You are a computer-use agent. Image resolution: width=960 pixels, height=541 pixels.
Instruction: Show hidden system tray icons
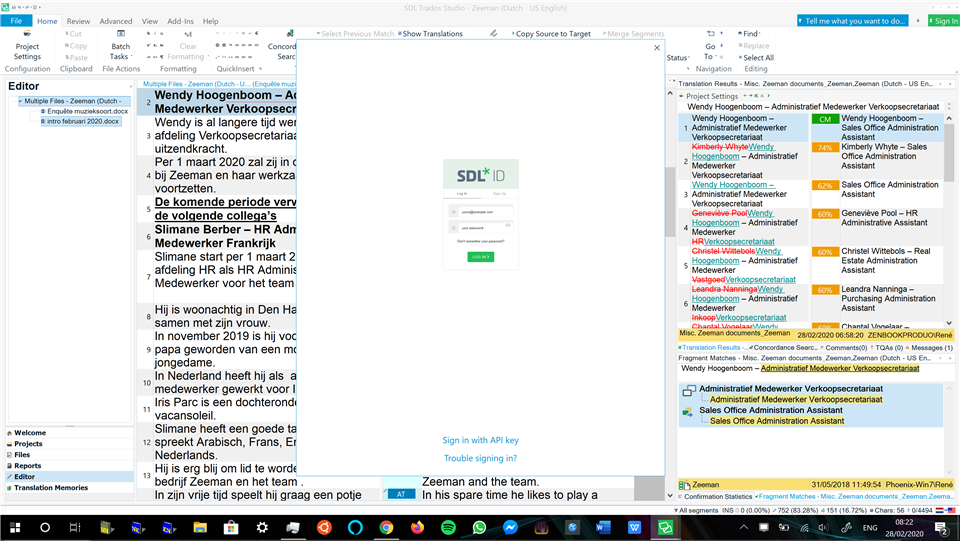pos(743,528)
